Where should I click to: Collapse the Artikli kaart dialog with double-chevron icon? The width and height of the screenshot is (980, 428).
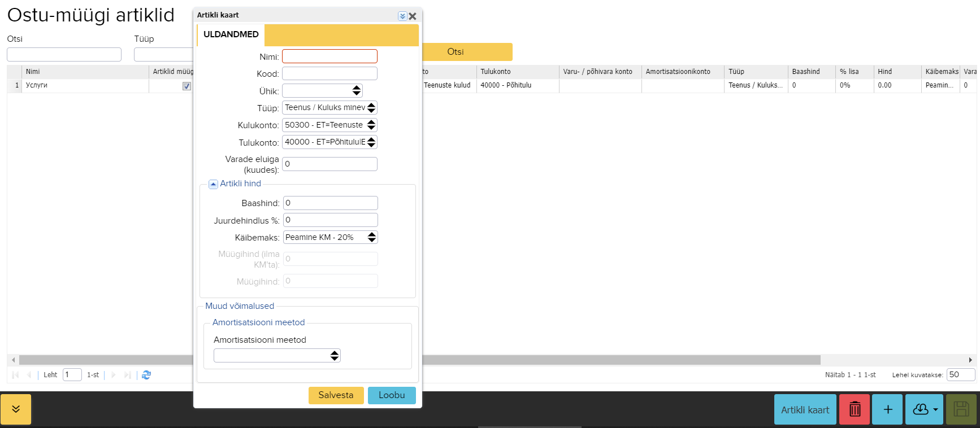[x=402, y=16]
